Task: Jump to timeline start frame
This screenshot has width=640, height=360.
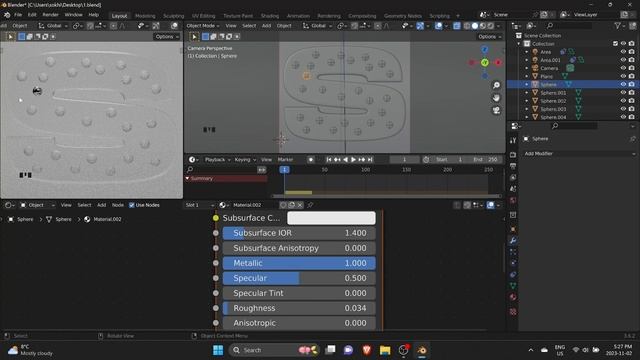Action: click(329, 160)
